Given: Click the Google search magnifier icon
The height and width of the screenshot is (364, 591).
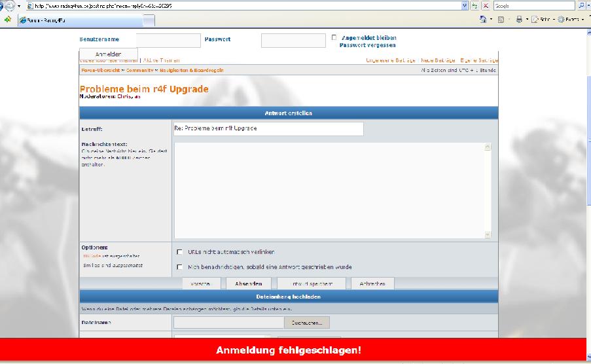Looking at the screenshot, I should (x=581, y=6).
